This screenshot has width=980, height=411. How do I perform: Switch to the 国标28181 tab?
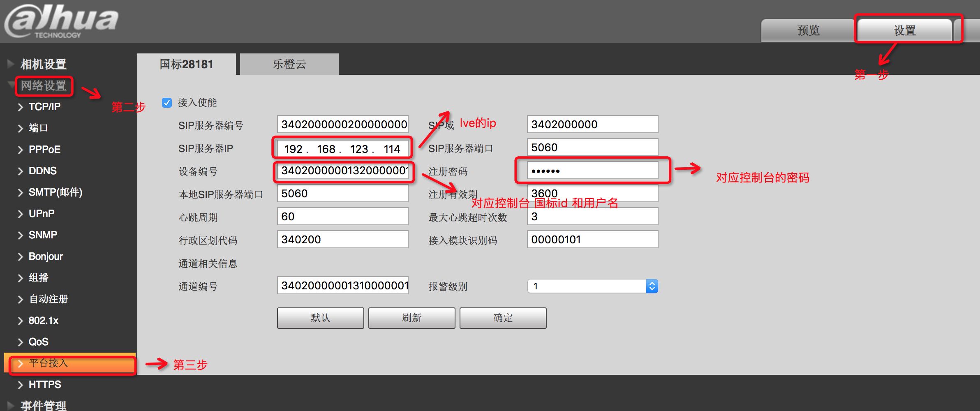click(x=187, y=64)
